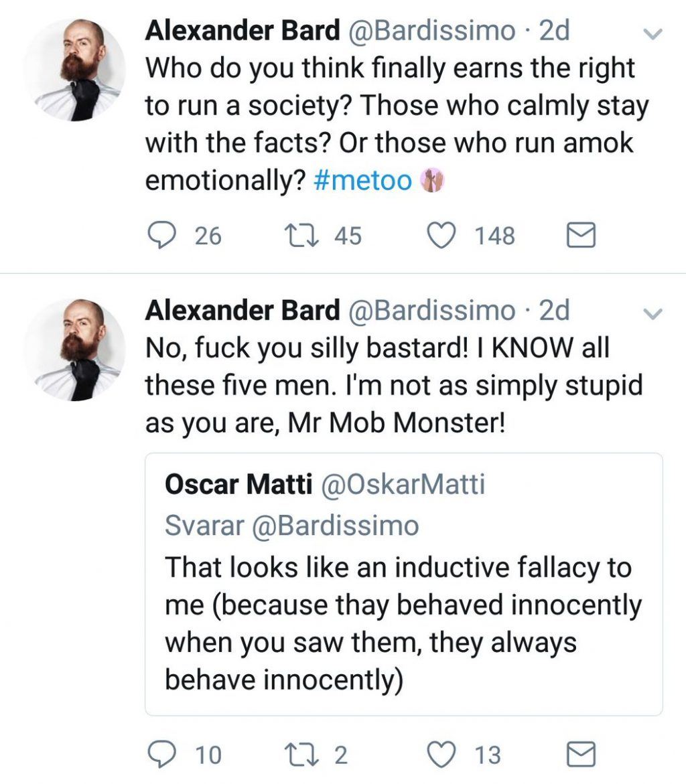Expand the second tweet's chevron menu
Screen dimensions: 686x784
pos(652,312)
